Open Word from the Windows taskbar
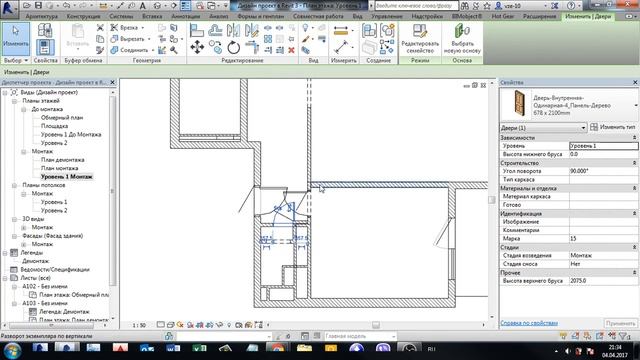This screenshot has width=640, height=360. click(173, 349)
